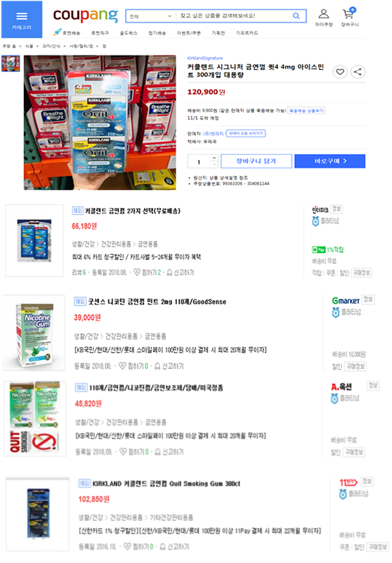Toggle 찜하기 heart on the KIRKLAND 380ct listing
The image size is (392, 563).
[127, 547]
